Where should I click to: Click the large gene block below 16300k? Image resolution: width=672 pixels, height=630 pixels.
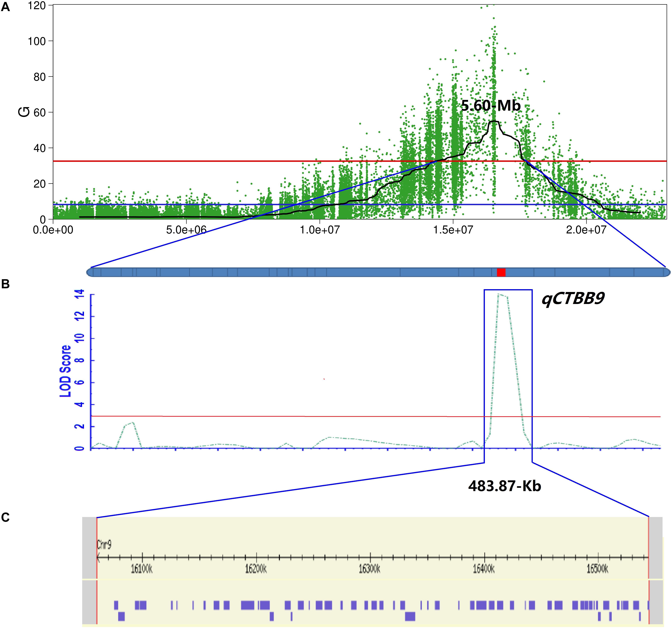click(x=410, y=617)
